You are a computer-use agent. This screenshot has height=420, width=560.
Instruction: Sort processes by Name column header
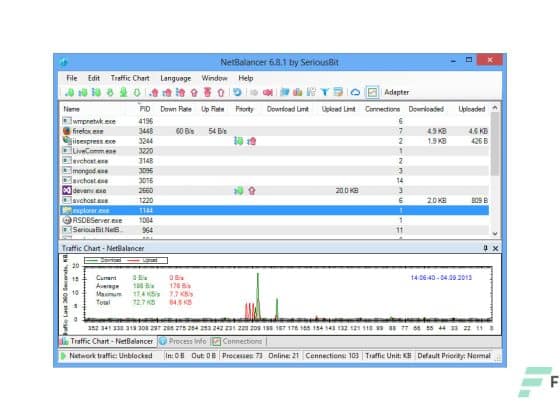click(x=71, y=109)
